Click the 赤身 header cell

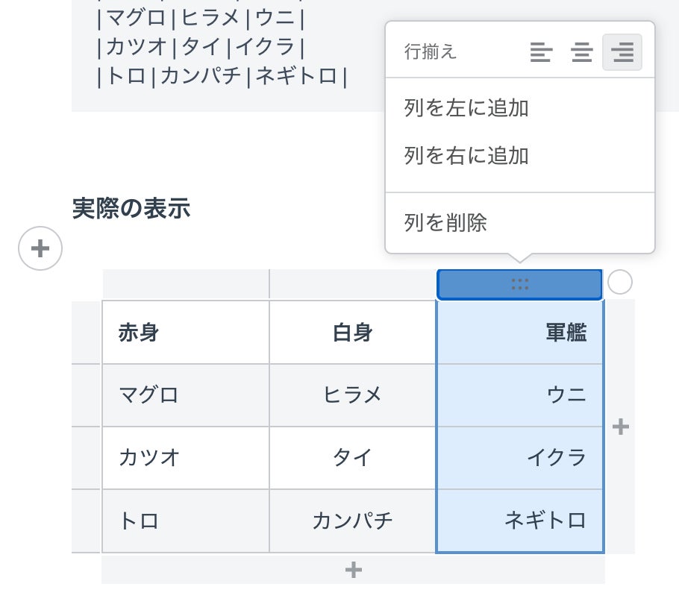pos(185,333)
